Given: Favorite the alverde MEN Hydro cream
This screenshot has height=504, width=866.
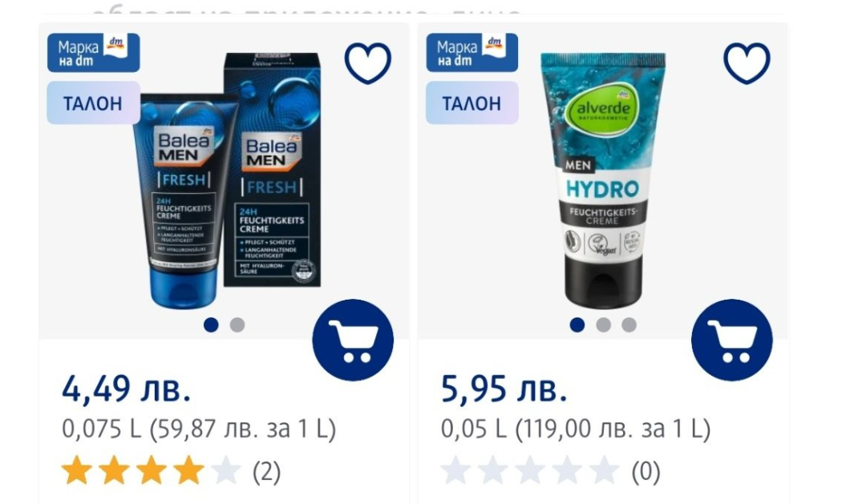Looking at the screenshot, I should (747, 63).
